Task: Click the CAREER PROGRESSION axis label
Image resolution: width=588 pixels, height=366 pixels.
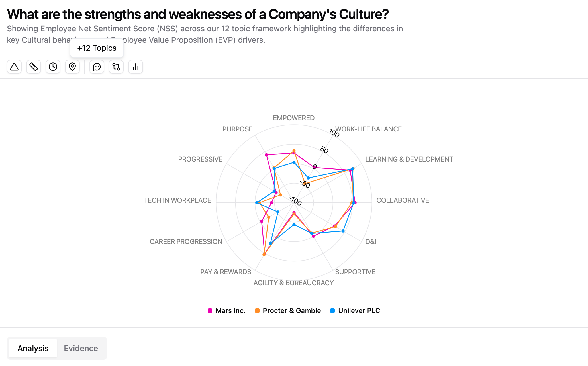Action: tap(186, 242)
